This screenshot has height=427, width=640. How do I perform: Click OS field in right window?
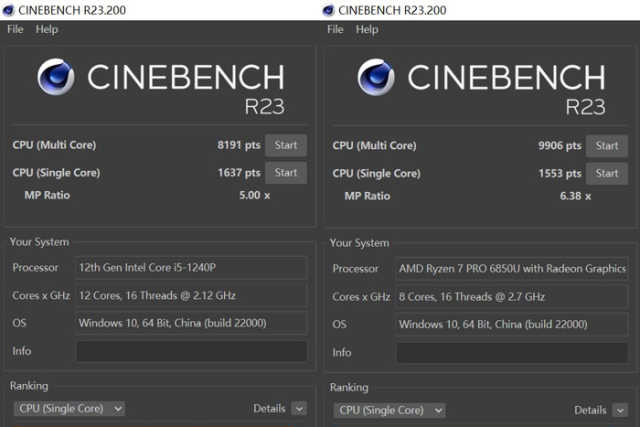(512, 325)
